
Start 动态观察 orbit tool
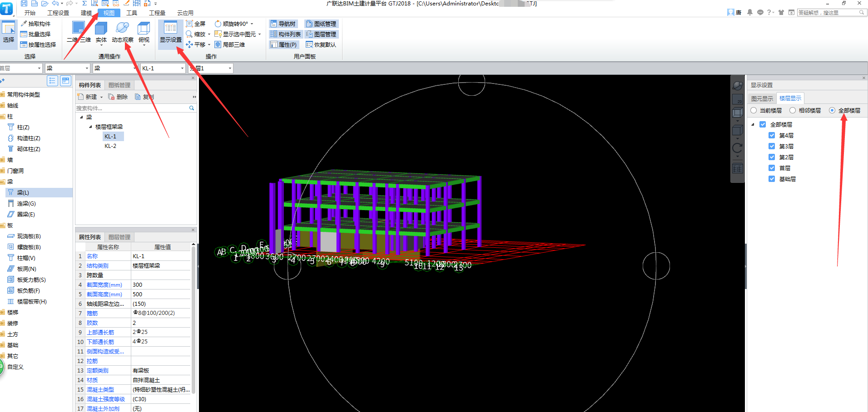click(123, 33)
